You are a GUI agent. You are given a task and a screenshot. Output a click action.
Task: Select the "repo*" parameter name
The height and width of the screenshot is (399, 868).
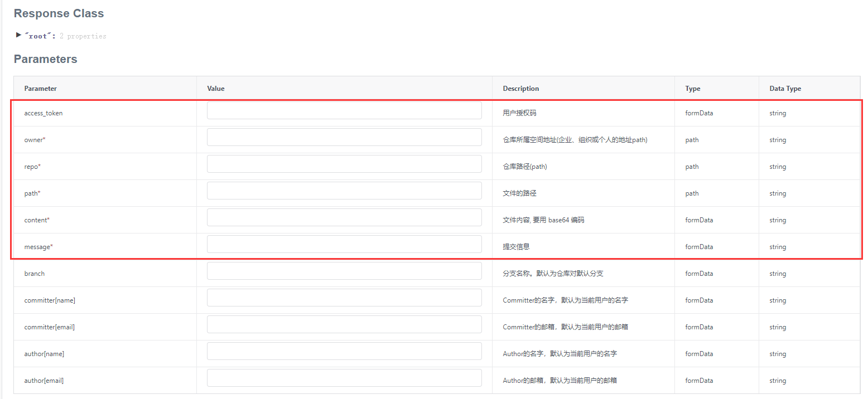tap(32, 167)
